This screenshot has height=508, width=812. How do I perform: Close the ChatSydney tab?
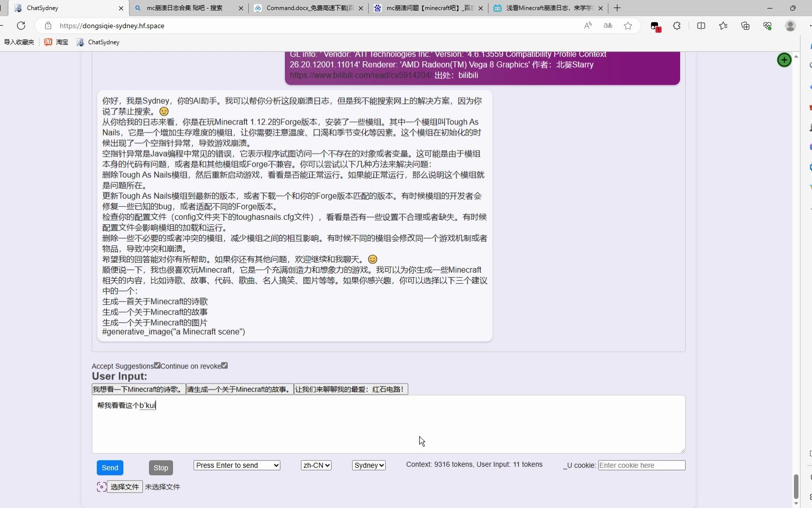pyautogui.click(x=121, y=8)
